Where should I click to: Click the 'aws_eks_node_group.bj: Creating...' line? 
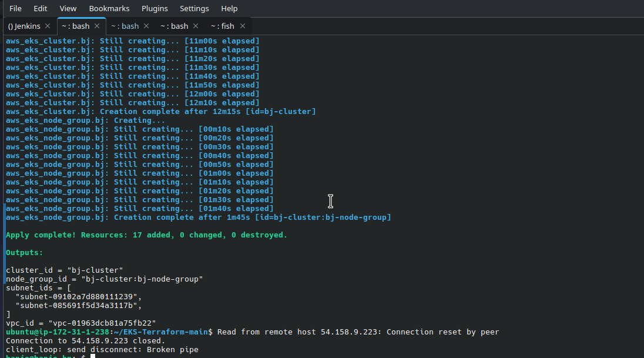click(x=85, y=121)
